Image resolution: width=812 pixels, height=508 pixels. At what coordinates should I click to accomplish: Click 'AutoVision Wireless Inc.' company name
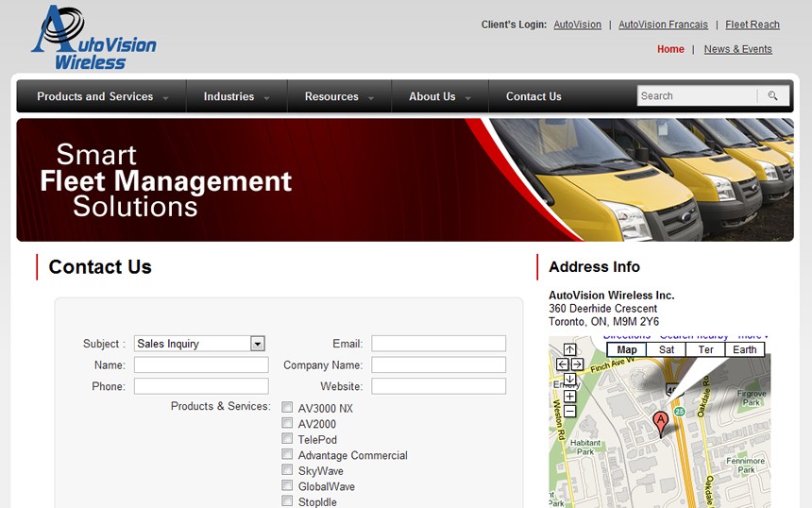612,296
